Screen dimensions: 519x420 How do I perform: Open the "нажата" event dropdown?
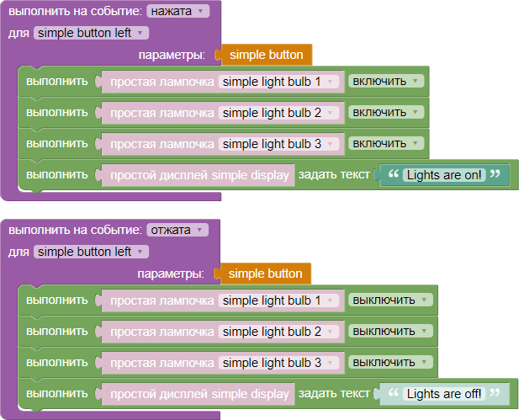(x=178, y=12)
